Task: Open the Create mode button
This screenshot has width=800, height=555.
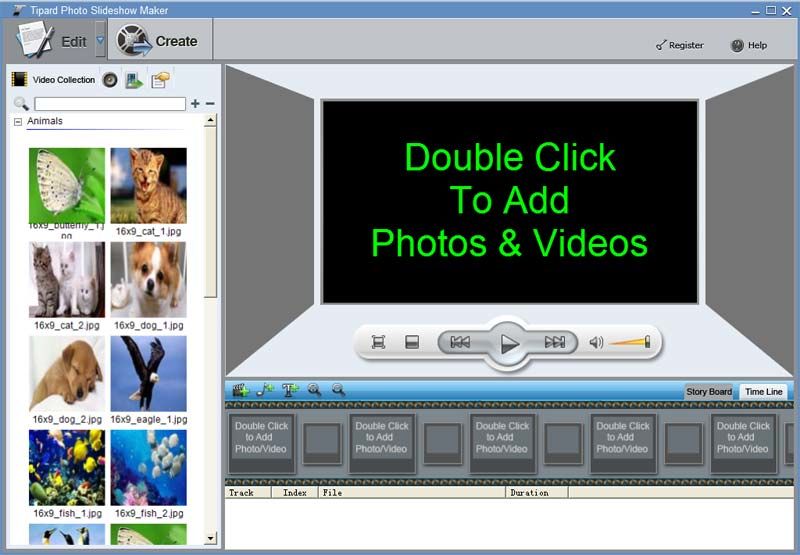Action: point(160,40)
